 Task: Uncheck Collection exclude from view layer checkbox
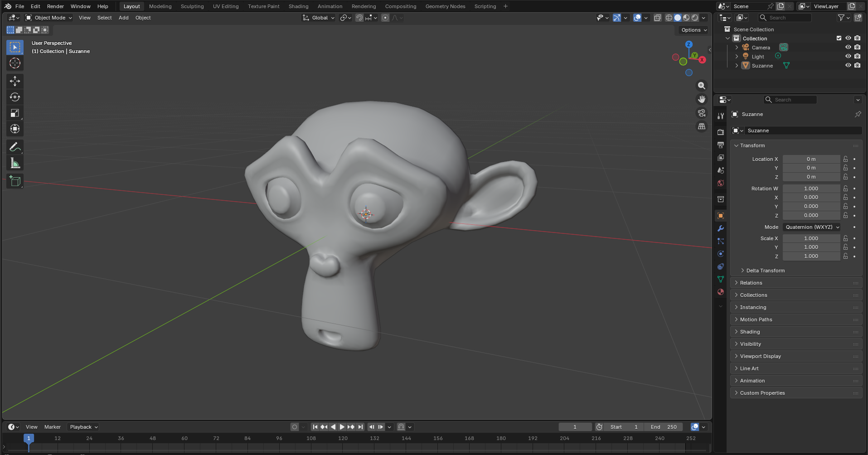(x=839, y=38)
